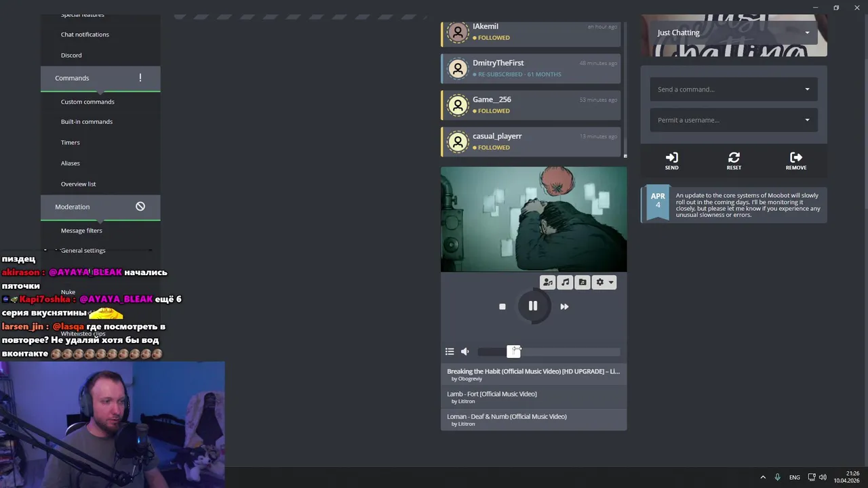Select Breaking the Habit queue entry
This screenshot has width=868, height=488.
coord(534,375)
